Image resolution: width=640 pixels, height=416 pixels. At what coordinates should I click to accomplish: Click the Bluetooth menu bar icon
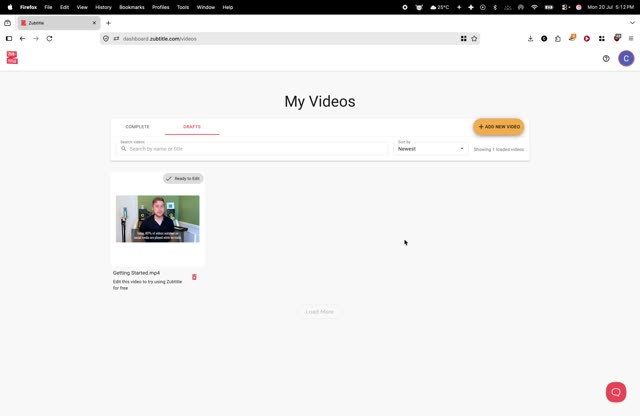pyautogui.click(x=495, y=7)
